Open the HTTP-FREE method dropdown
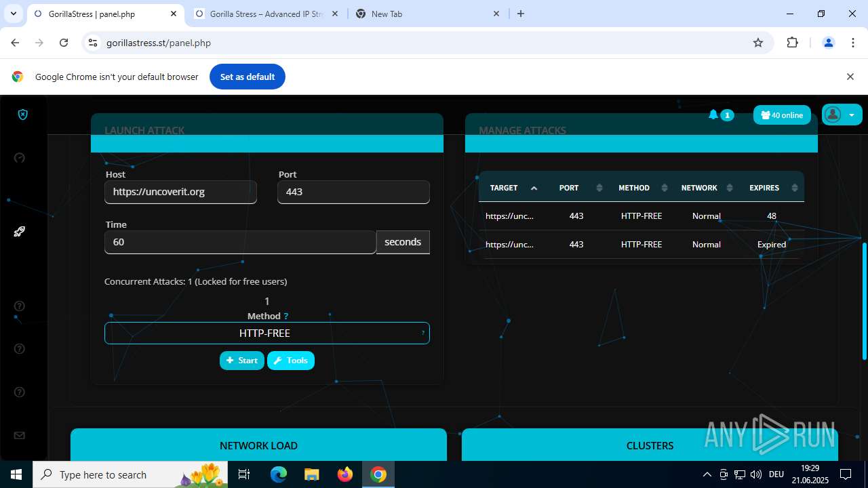 point(267,333)
